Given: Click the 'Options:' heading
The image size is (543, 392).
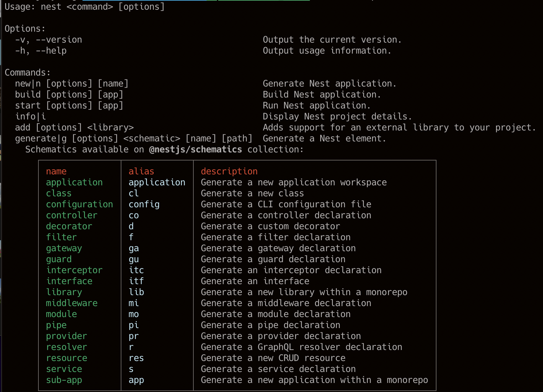Looking at the screenshot, I should (x=25, y=29).
